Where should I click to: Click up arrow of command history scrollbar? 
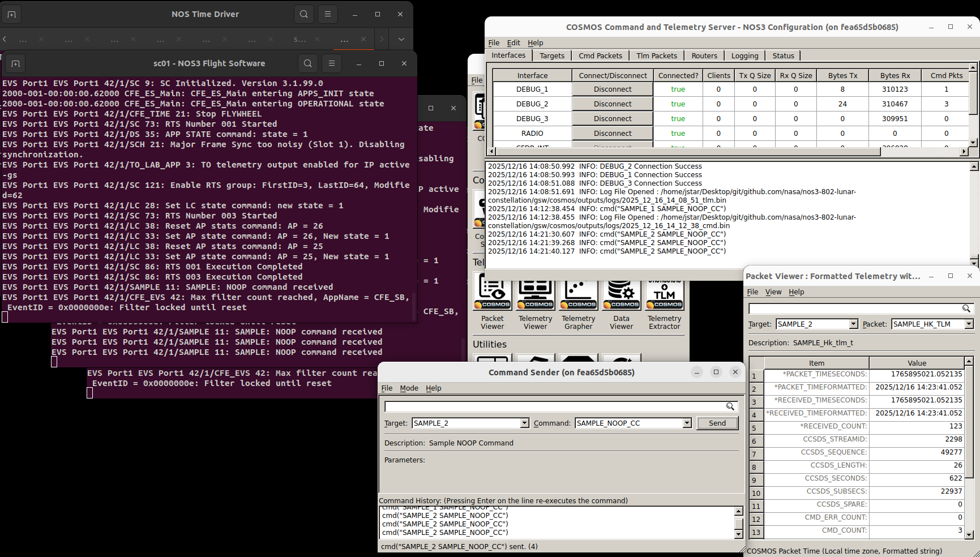pyautogui.click(x=738, y=511)
